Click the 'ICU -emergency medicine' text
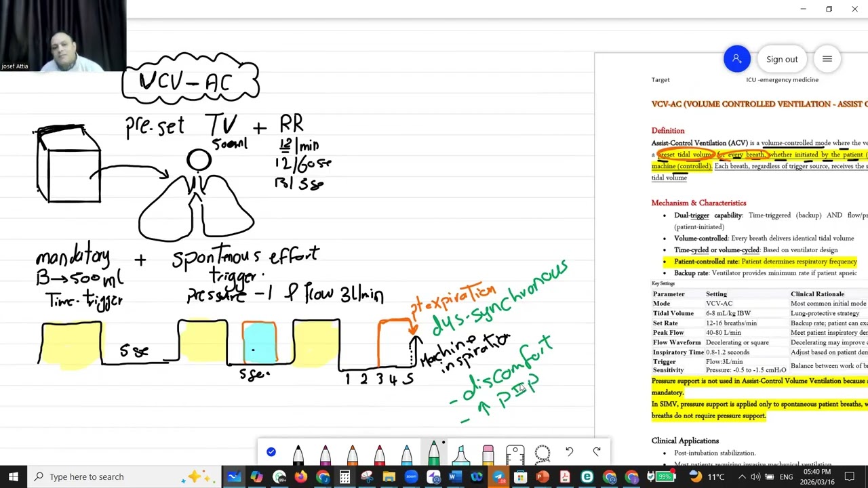This screenshot has height=488, width=868. 782,80
